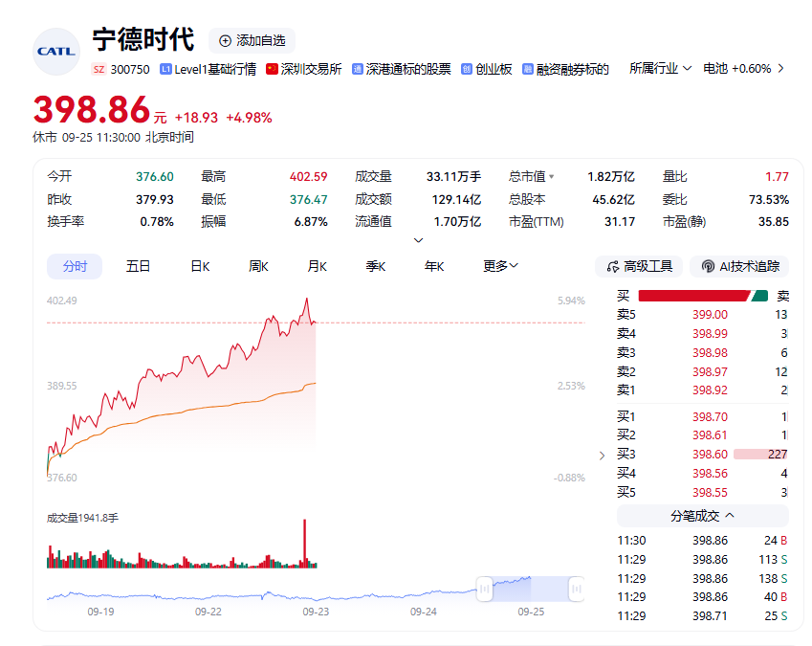
Task: Click the stock code 300750
Action: pos(130,70)
